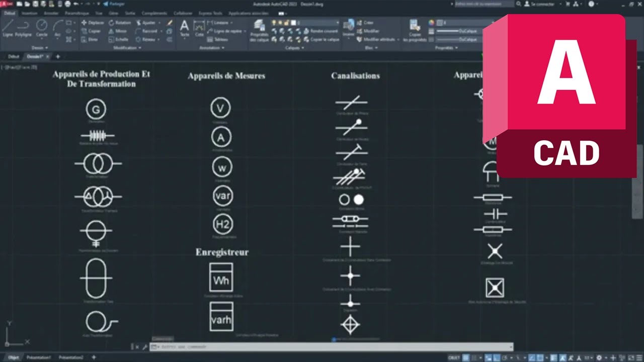This screenshot has width=644, height=362.
Task: Select the Polyligne tool
Action: point(23,28)
